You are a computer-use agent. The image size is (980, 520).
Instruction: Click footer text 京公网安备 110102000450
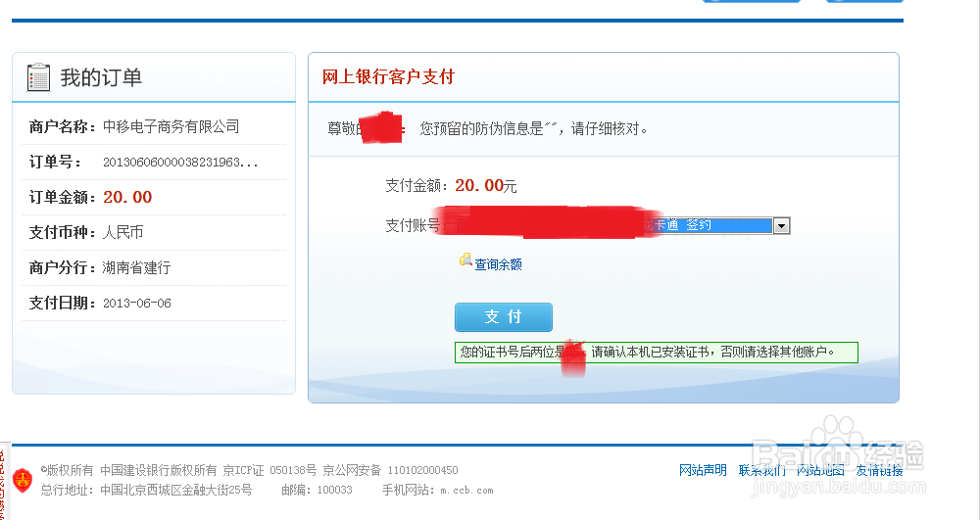pyautogui.click(x=391, y=470)
